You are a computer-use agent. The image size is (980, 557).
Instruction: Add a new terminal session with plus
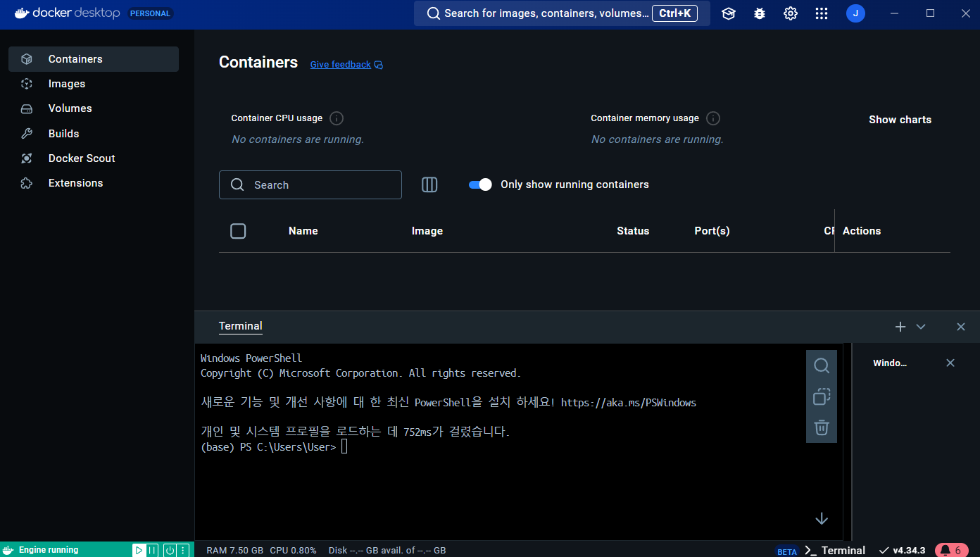tap(900, 327)
